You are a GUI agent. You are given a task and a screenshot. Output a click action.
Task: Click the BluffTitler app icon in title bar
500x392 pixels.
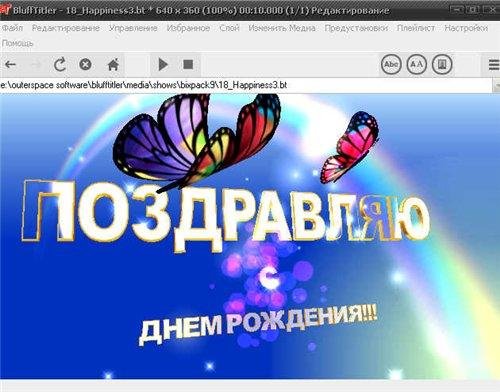[x=6, y=9]
